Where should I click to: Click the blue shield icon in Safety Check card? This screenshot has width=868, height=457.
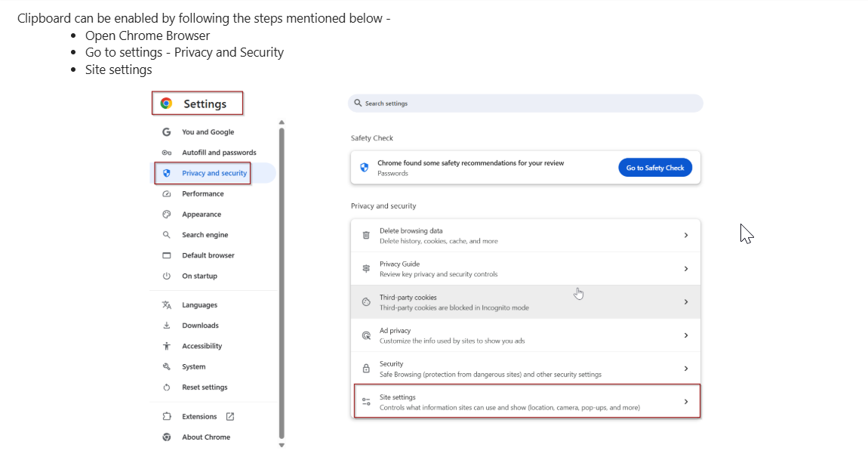(365, 167)
